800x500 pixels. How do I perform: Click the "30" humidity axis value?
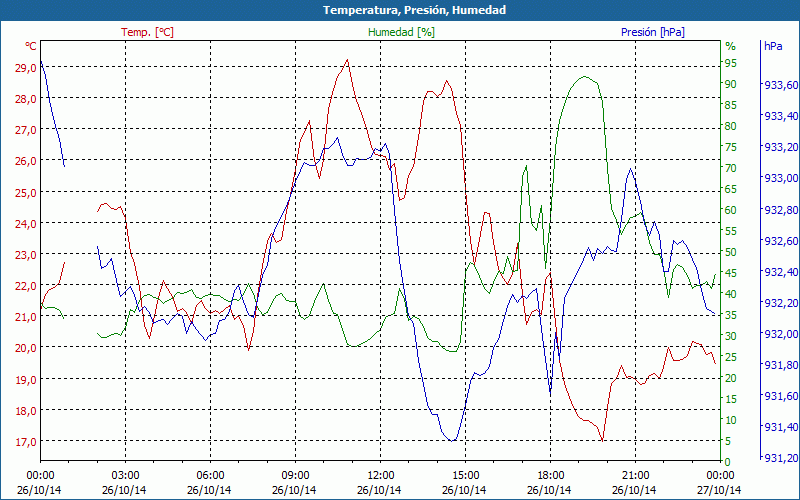point(731,336)
